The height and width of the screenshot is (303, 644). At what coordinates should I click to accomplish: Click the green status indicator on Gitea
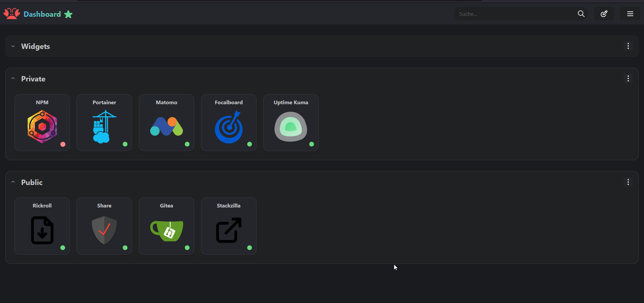(187, 248)
